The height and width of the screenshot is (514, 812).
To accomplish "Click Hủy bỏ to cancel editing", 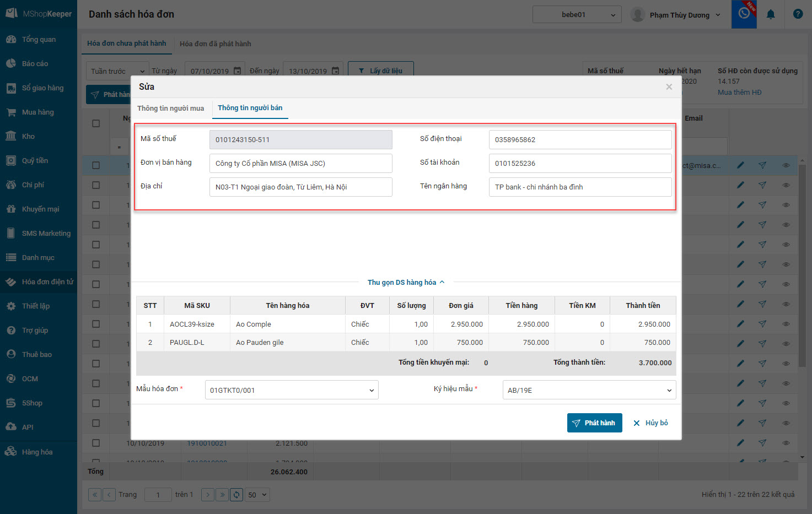I will (650, 423).
